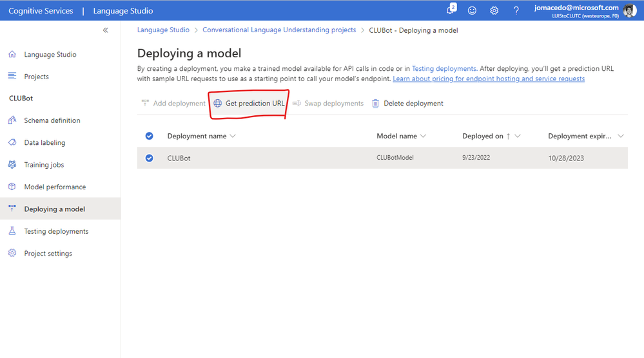Open Testing deployments in sidebar
This screenshot has height=358, width=644.
point(56,231)
